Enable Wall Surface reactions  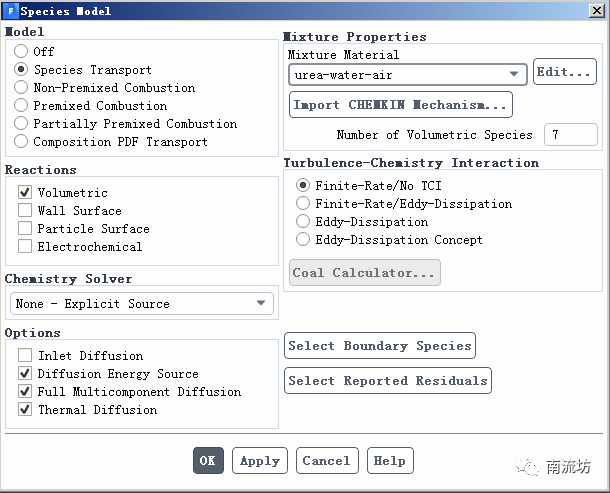click(25, 211)
